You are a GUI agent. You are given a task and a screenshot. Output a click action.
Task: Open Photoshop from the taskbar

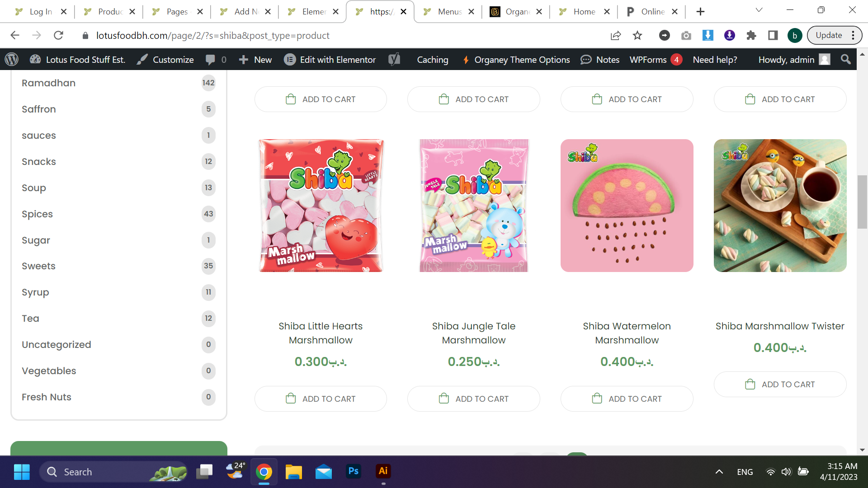(354, 472)
